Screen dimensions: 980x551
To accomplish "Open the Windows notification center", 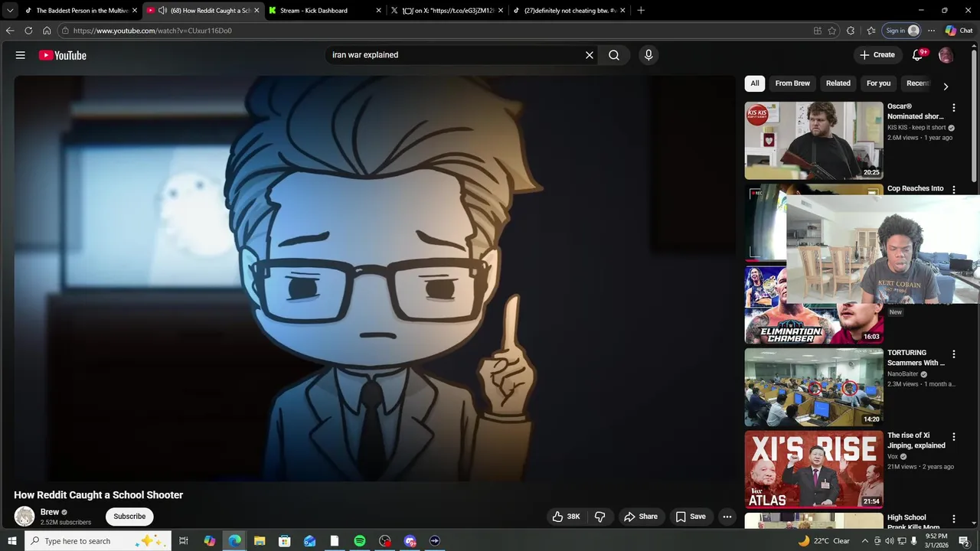I will point(964,541).
